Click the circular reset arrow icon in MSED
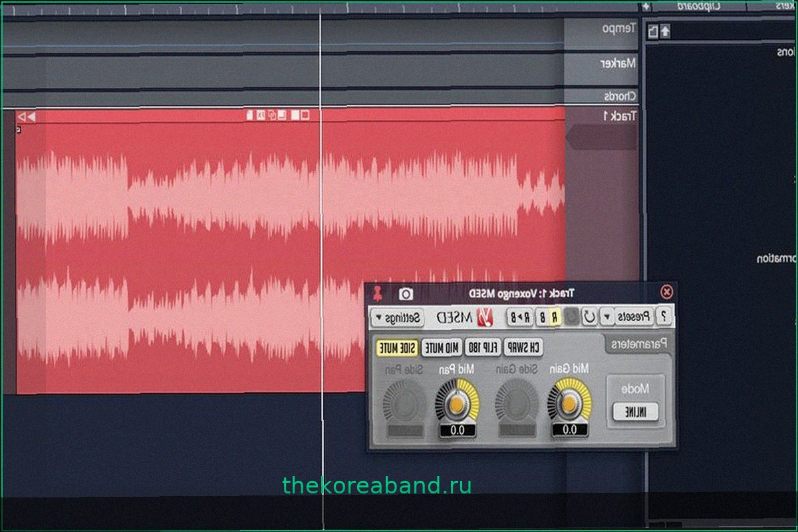This screenshot has height=532, width=798. [589, 317]
